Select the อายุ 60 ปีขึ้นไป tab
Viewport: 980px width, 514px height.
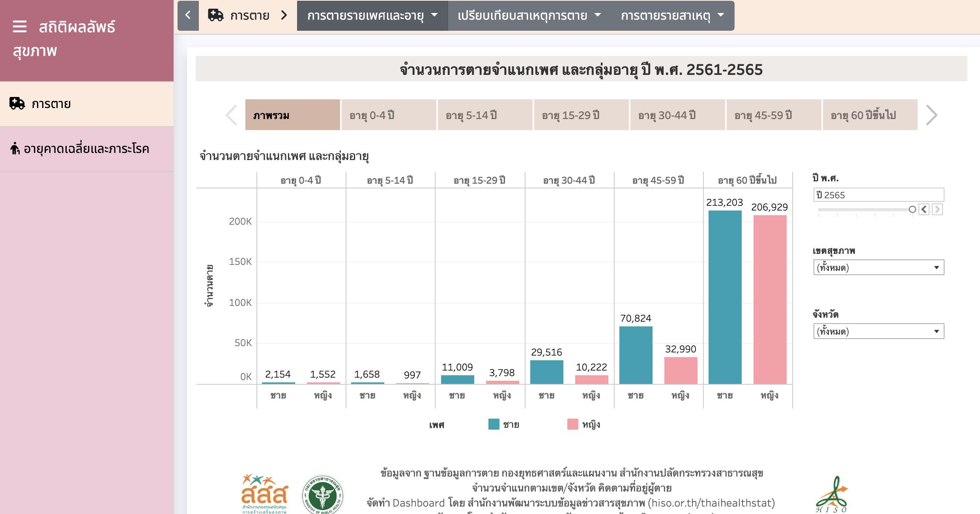(870, 115)
